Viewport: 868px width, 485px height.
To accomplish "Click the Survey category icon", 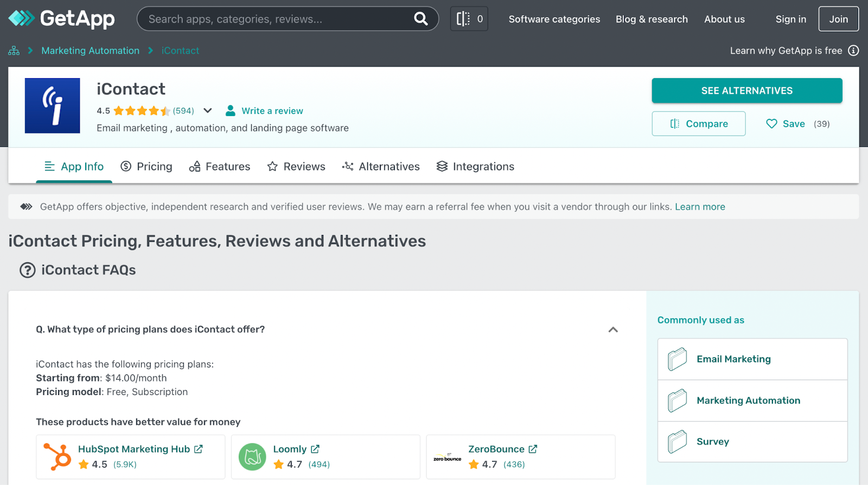I will tap(677, 442).
